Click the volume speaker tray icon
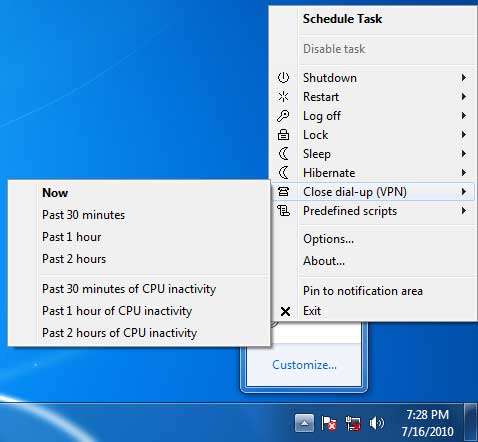The height and width of the screenshot is (442, 478). click(377, 423)
